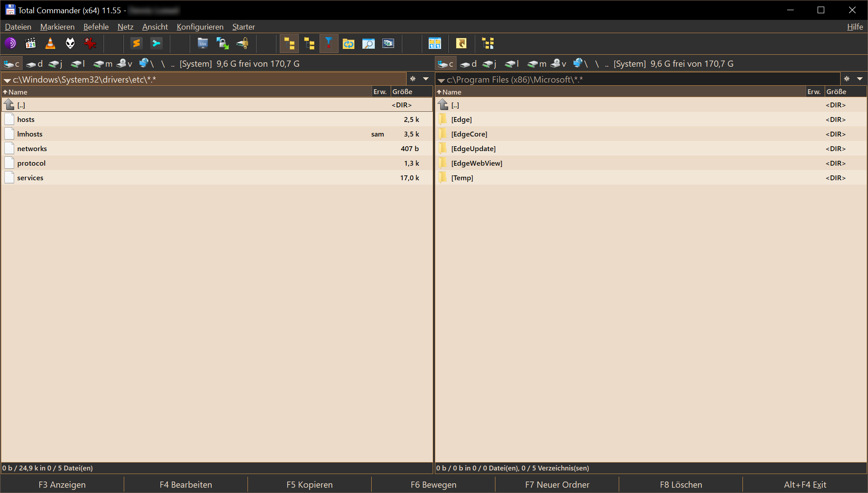Open the Konfigurieren menu

tap(200, 27)
